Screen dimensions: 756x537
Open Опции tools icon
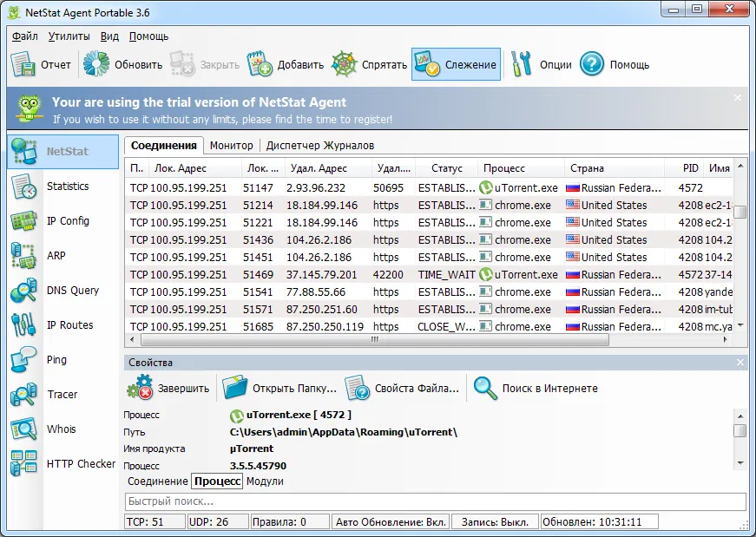pyautogui.click(x=521, y=64)
